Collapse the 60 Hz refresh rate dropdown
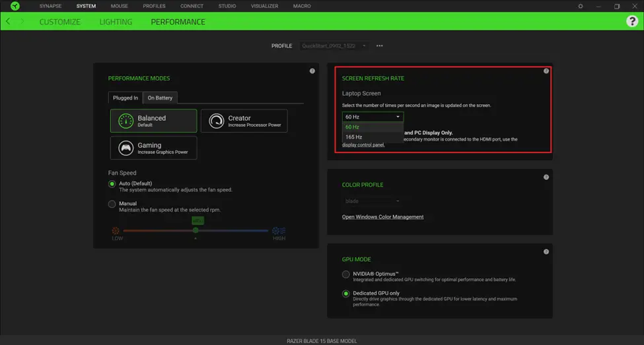The width and height of the screenshot is (644, 345). click(372, 117)
